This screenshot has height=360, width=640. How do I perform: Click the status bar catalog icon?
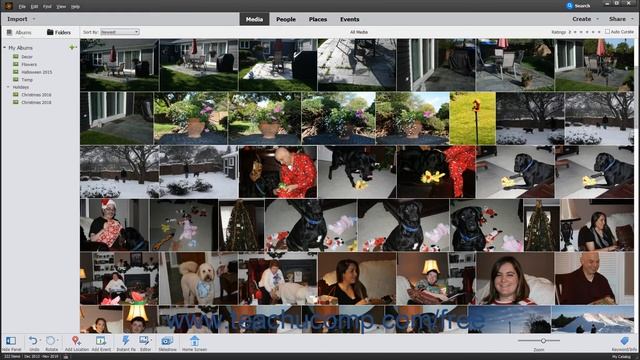click(x=66, y=357)
